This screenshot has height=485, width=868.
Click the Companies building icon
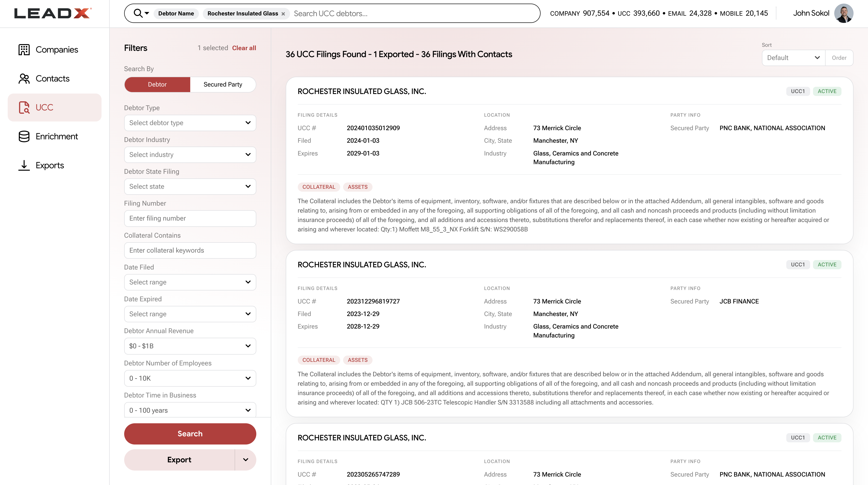coord(24,49)
